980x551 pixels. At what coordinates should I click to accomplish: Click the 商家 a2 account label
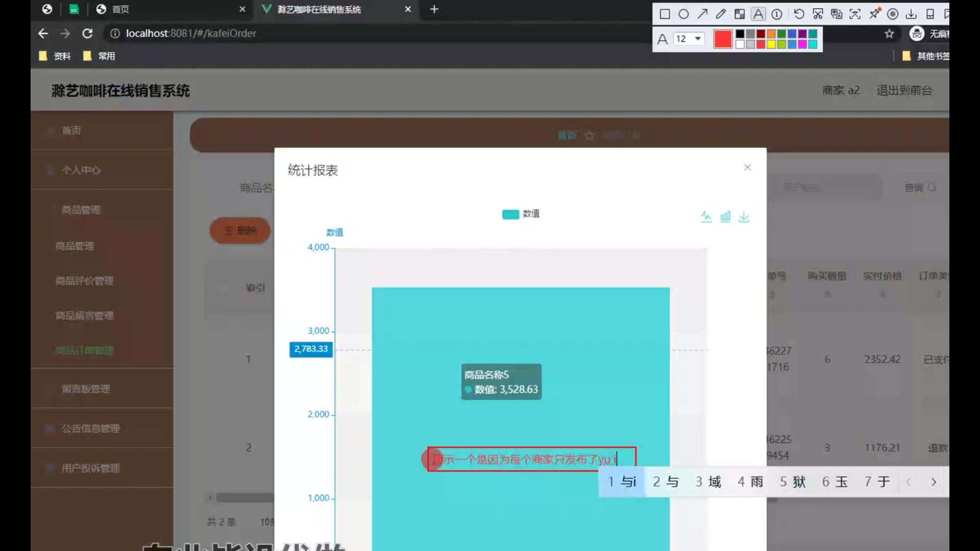841,90
